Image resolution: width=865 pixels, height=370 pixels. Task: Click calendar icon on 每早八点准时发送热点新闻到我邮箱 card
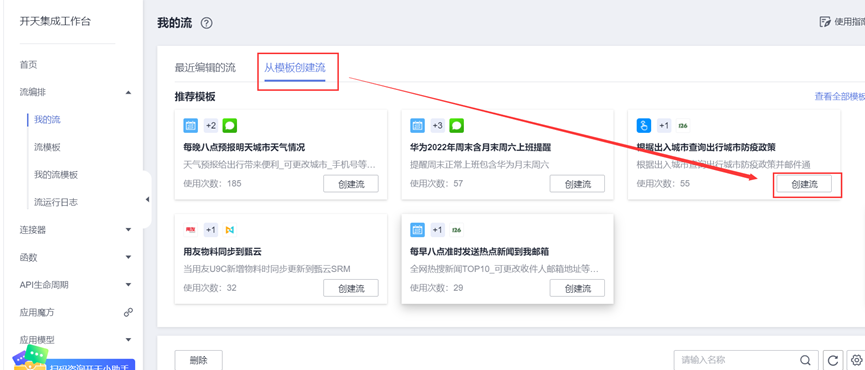point(418,229)
